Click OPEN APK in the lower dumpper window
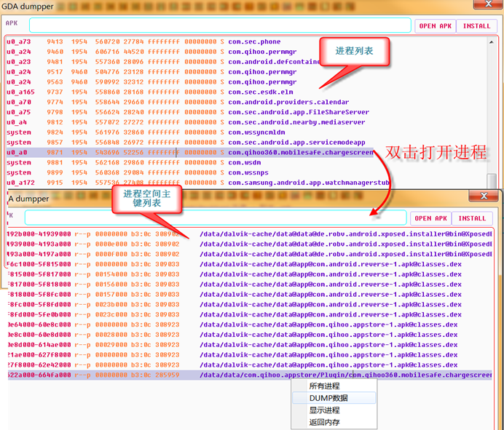Viewport: 504px width, 430px height. pos(430,218)
